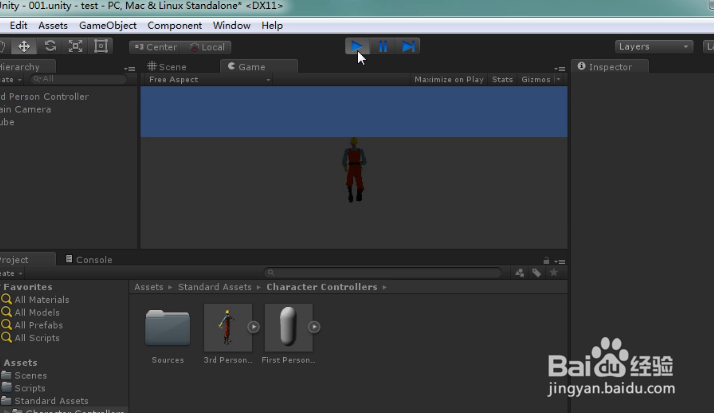Switch to the Console tab
714x413 pixels.
(x=89, y=260)
